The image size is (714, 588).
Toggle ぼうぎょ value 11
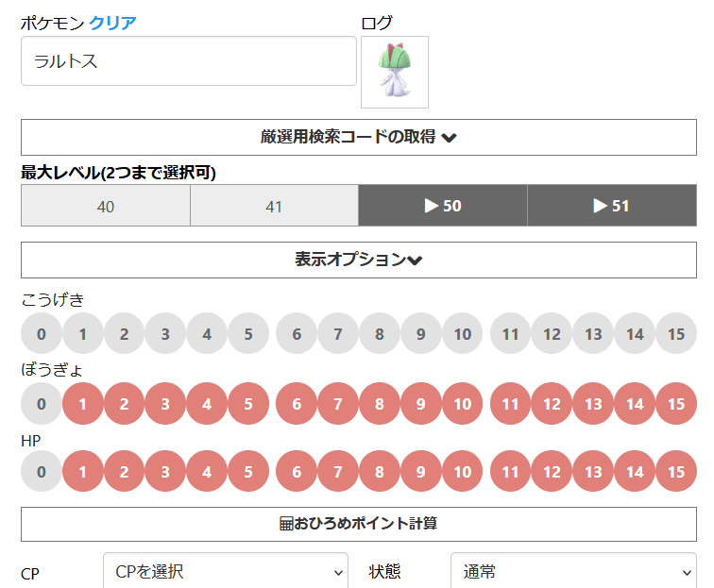pyautogui.click(x=510, y=403)
